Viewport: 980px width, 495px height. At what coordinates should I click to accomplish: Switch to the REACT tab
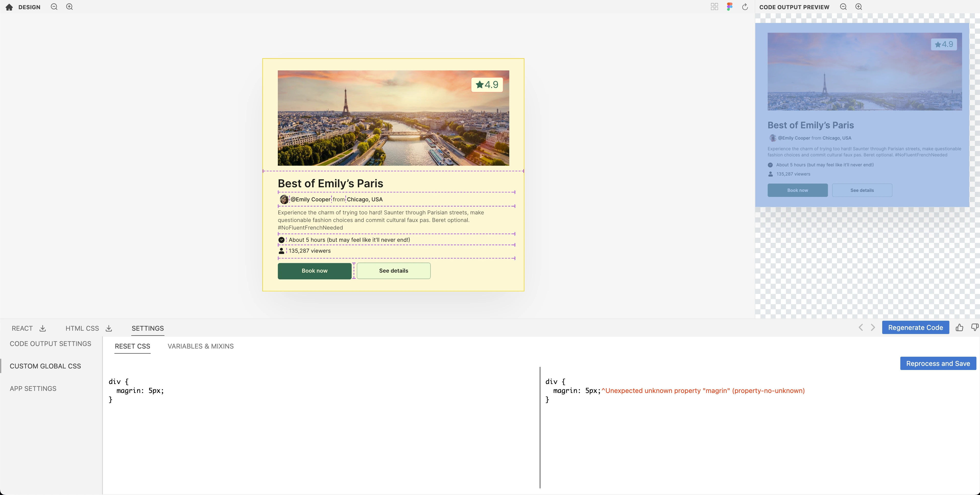point(22,328)
